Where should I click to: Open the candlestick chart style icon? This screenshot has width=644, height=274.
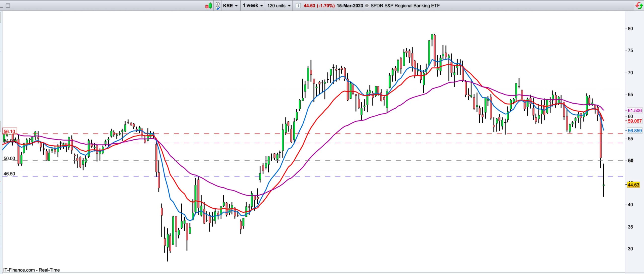point(209,6)
